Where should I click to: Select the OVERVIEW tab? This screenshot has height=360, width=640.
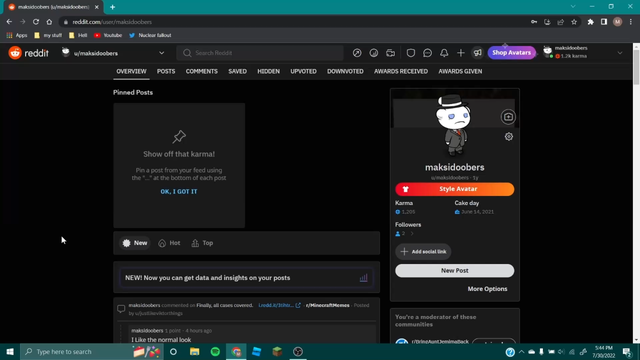pyautogui.click(x=131, y=71)
